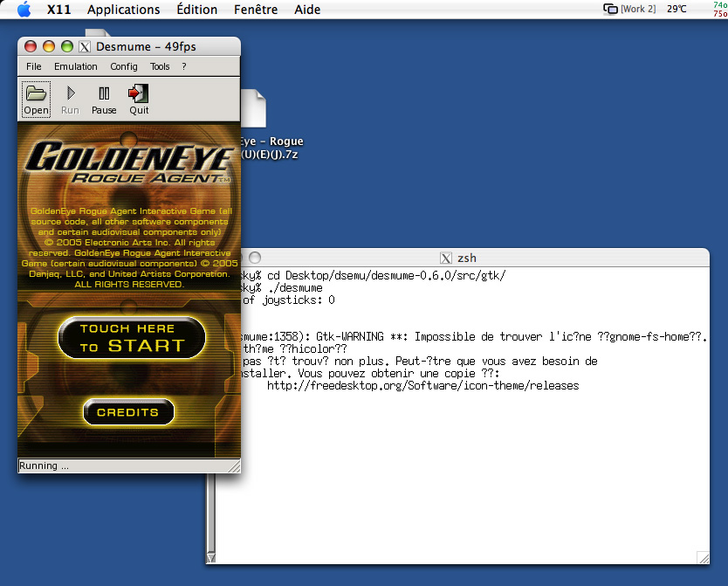Image resolution: width=728 pixels, height=586 pixels.
Task: Tap the CREDITS button on game screen
Action: click(x=128, y=412)
